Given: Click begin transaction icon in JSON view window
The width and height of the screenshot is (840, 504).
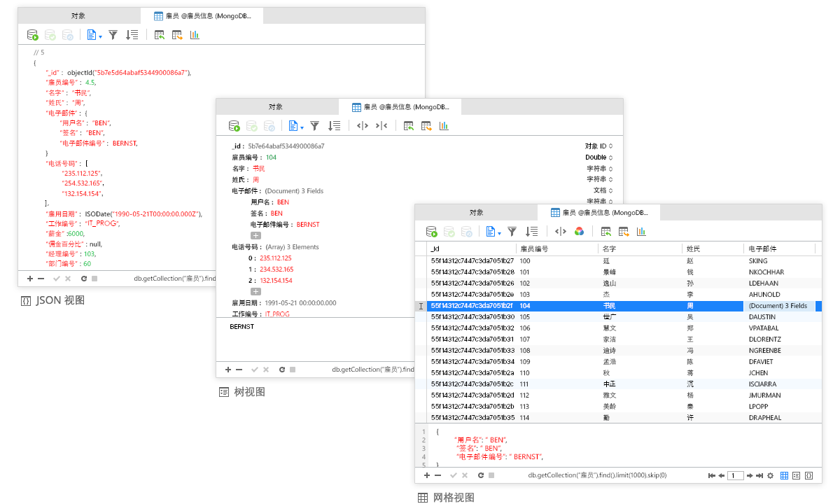Looking at the screenshot, I should [x=32, y=34].
